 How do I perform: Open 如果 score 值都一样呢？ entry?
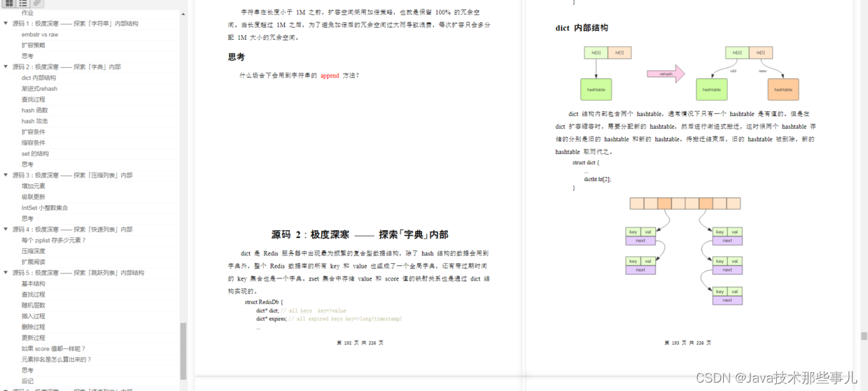[53, 349]
